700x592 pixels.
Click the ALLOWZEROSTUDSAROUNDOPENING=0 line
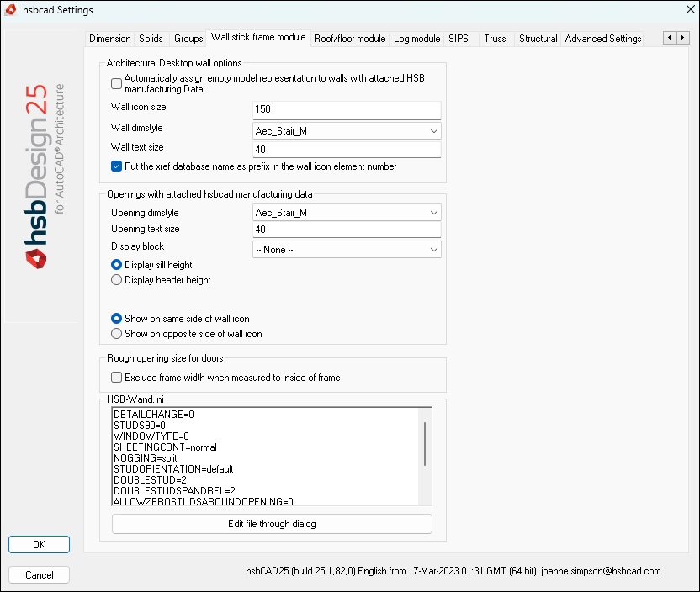tap(203, 501)
